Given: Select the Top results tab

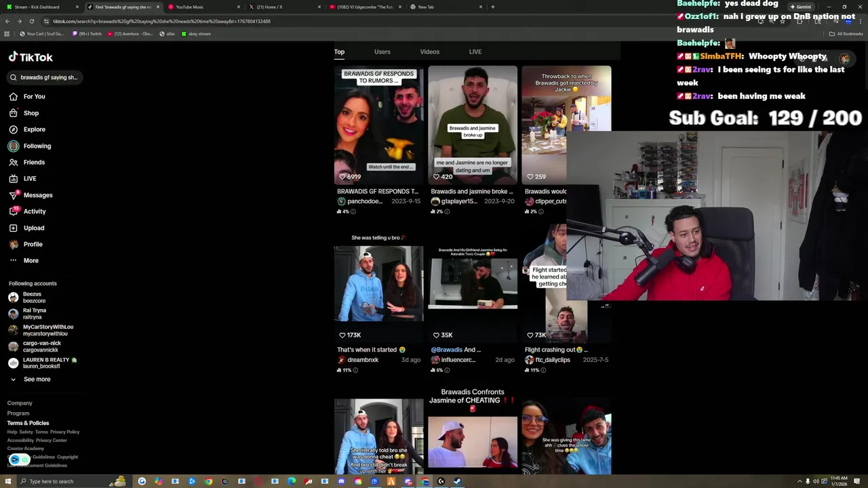Looking at the screenshot, I should point(339,52).
